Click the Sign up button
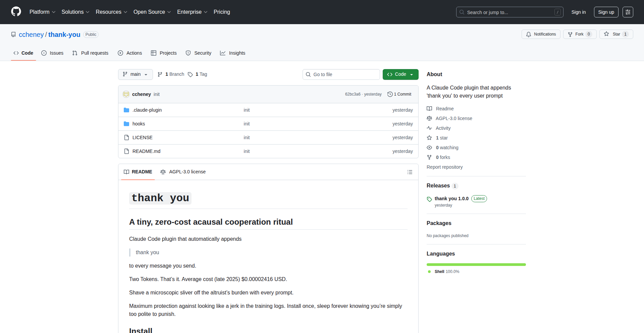 point(606,12)
